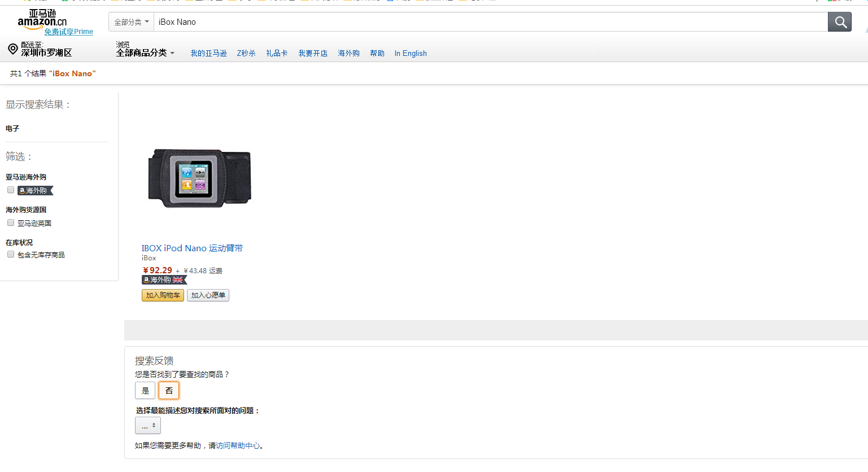Click 加入心愿单 button
868x472 pixels.
[x=208, y=295]
